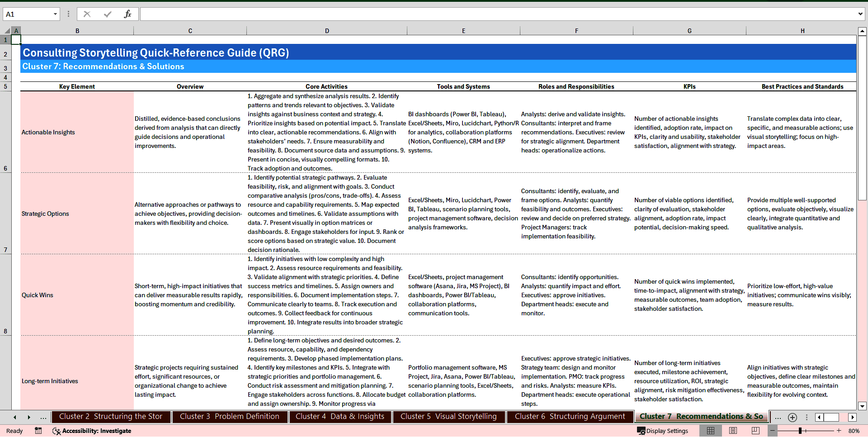
Task: Click the Cancel (X) icon beside formula bar
Action: [87, 14]
